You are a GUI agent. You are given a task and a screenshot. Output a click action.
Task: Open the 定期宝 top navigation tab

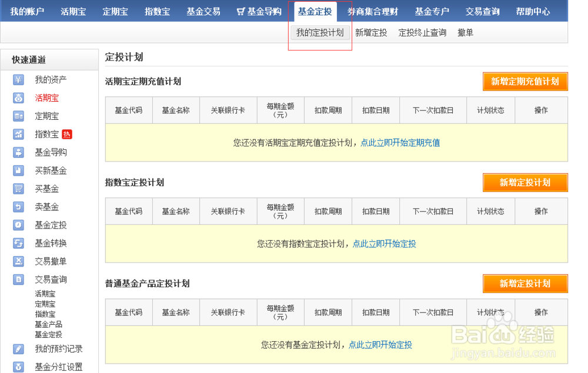[115, 12]
